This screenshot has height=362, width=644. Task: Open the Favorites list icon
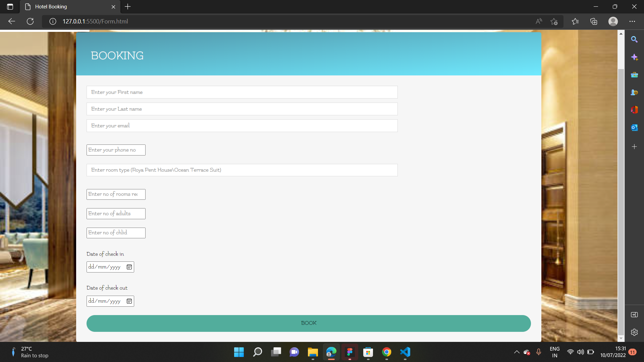point(575,21)
